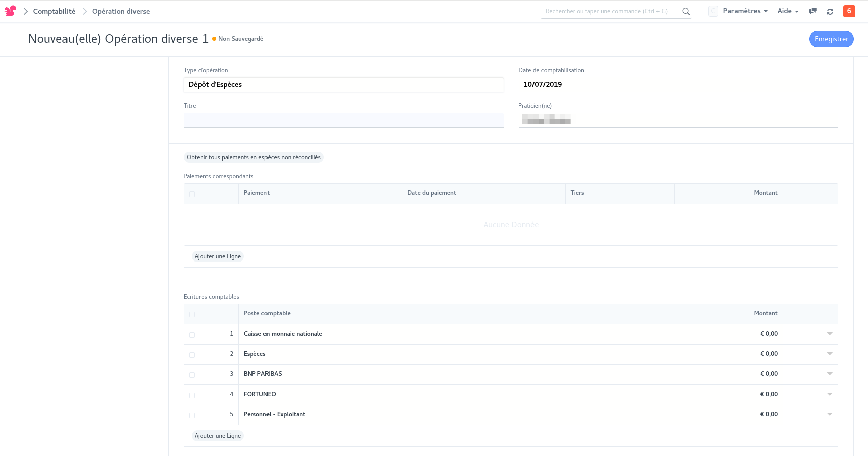Viewport: 868px width, 456px height.
Task: Go to Comptabilité breadcrumb
Action: point(54,11)
